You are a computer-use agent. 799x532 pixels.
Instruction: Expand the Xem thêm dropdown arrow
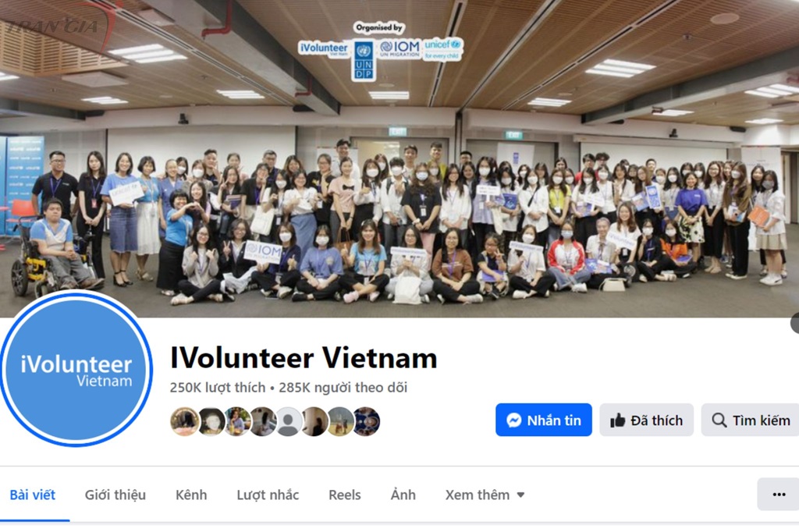(x=520, y=495)
